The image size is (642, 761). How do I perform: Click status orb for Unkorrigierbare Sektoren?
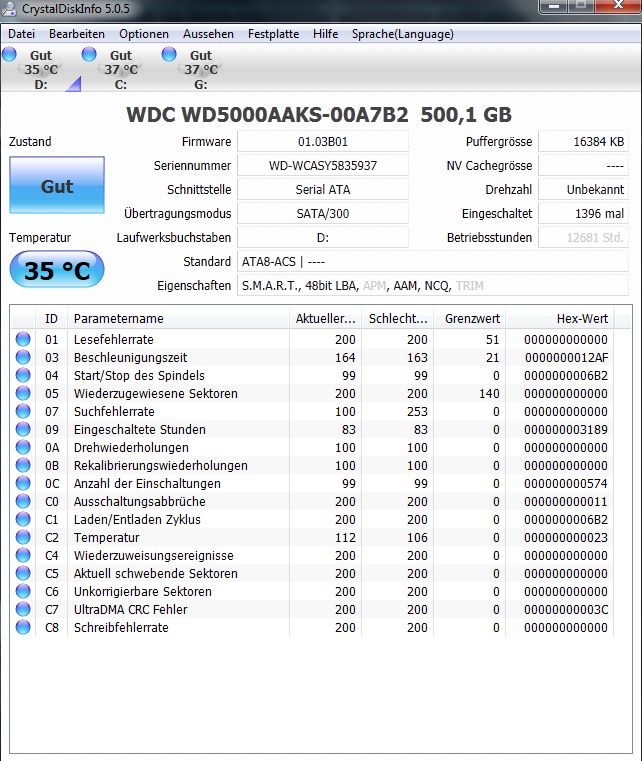(23, 591)
